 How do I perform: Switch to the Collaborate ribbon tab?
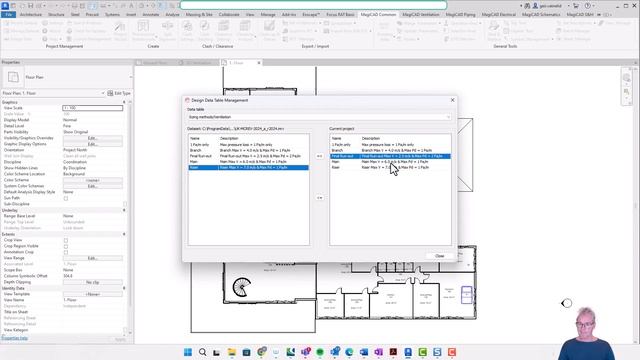pos(229,14)
